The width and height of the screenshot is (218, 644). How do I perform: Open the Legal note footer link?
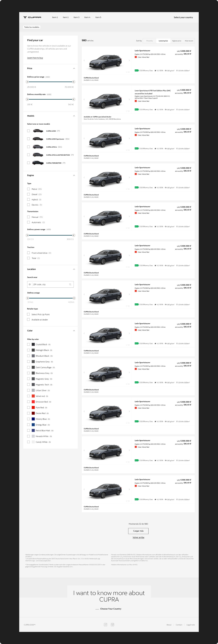(x=190, y=625)
